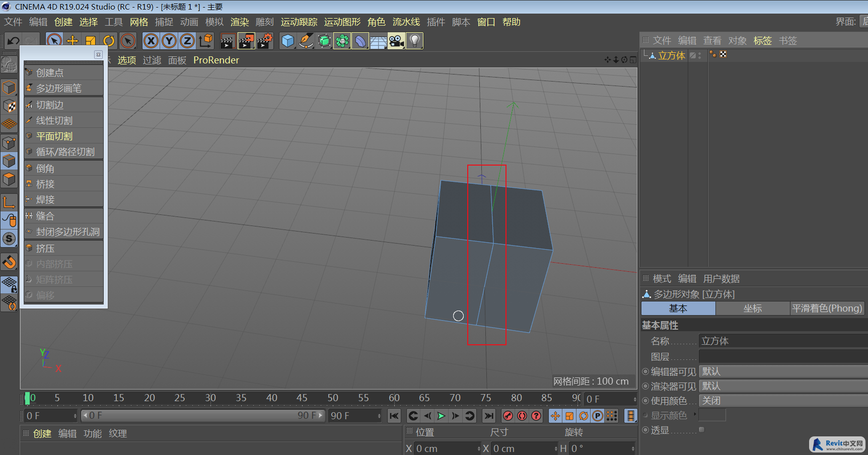Open the deformer Bend tool
This screenshot has width=868, height=455.
pyautogui.click(x=360, y=41)
